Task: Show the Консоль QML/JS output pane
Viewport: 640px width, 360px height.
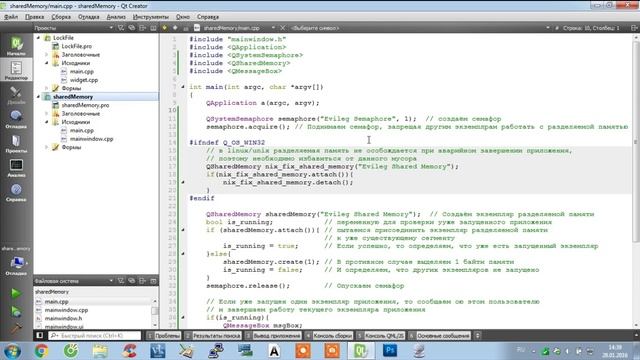Action: click(381, 336)
